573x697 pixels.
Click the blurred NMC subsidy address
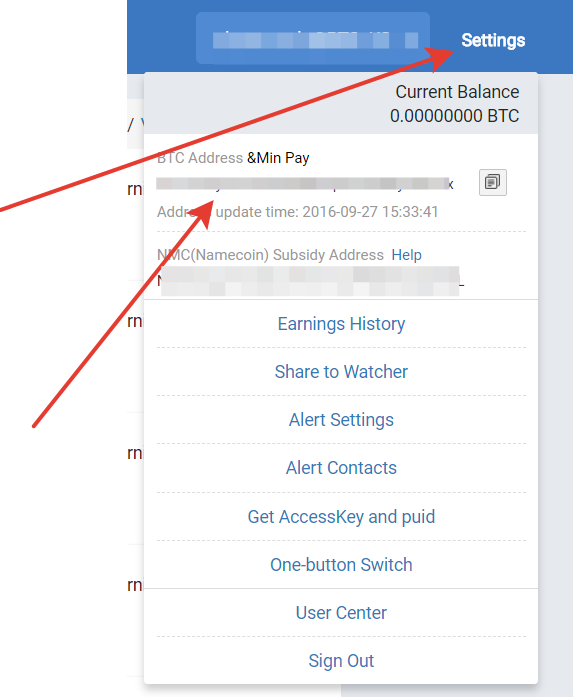pyautogui.click(x=311, y=281)
